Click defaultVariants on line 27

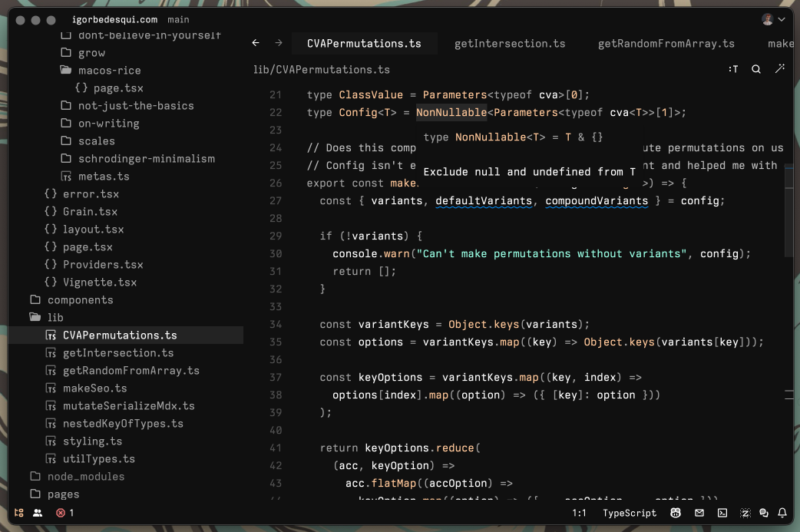coord(484,201)
